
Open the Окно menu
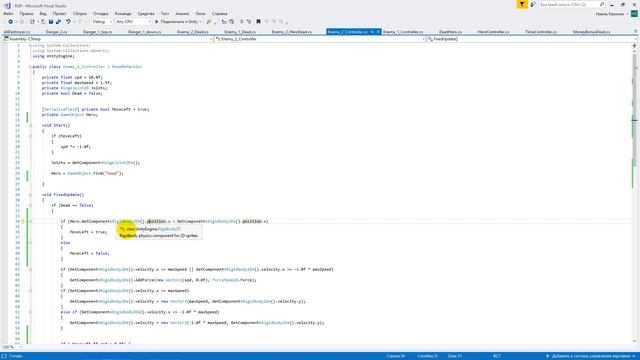coord(200,13)
